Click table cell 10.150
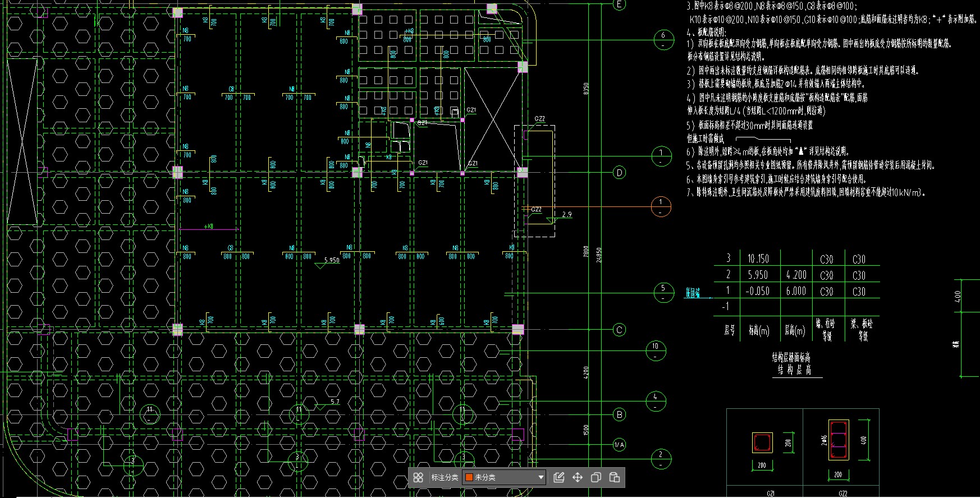 pos(758,259)
